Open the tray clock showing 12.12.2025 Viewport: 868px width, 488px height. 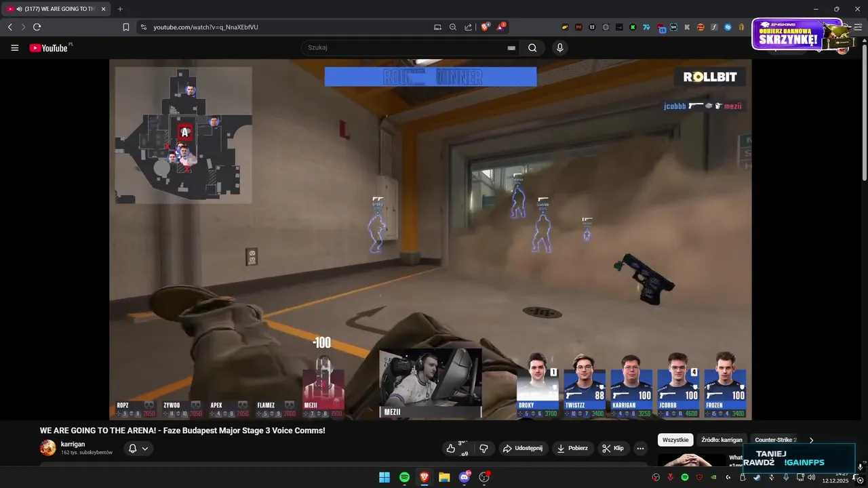point(835,477)
